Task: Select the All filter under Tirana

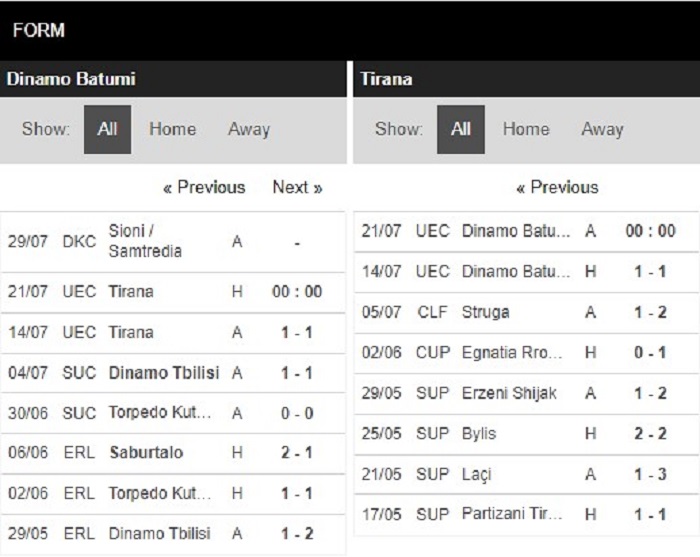Action: 461,129
